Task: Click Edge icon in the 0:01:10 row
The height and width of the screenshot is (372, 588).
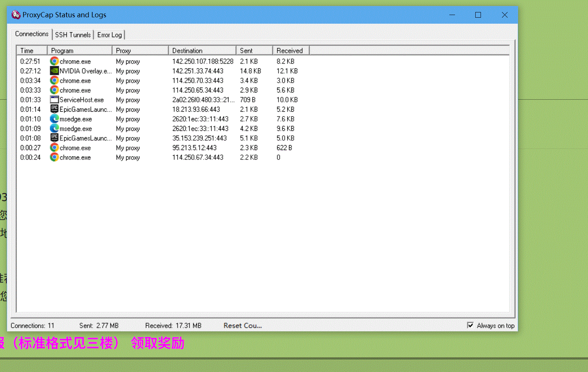Action: click(x=54, y=119)
